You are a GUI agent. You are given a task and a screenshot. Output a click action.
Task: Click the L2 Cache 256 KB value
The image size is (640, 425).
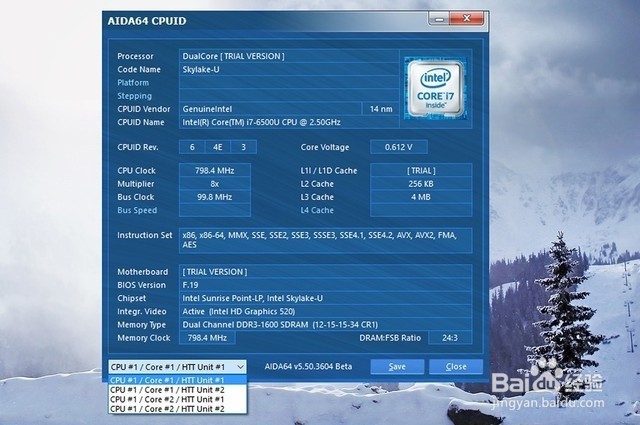[x=421, y=184]
